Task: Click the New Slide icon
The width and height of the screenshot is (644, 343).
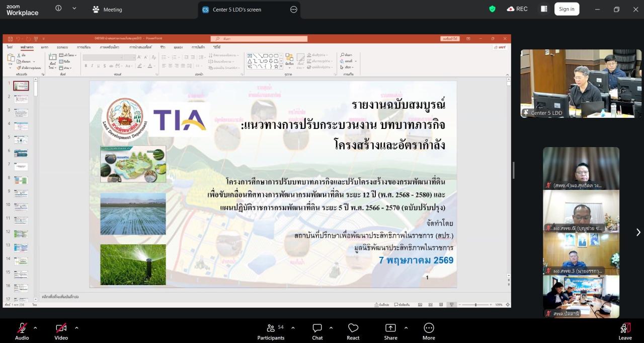Action: click(53, 57)
